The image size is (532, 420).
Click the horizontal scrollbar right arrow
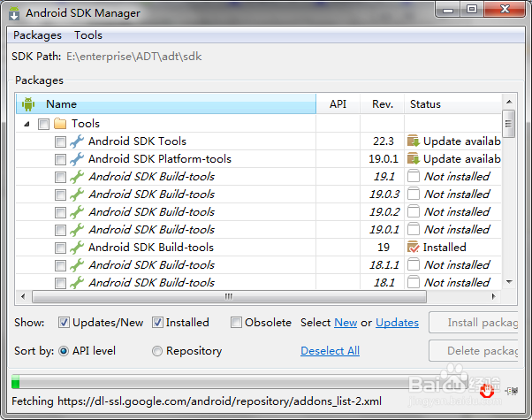[x=494, y=296]
